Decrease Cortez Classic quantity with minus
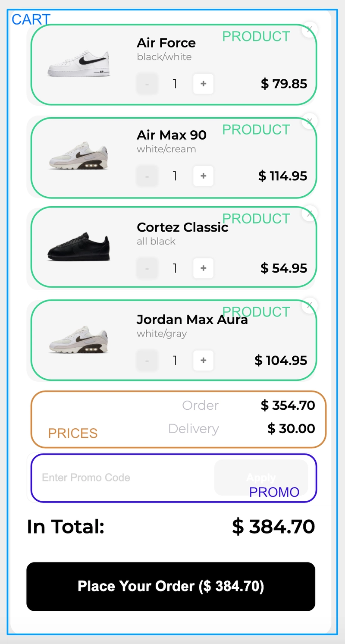Viewport: 345px width, 644px height. pyautogui.click(x=147, y=268)
